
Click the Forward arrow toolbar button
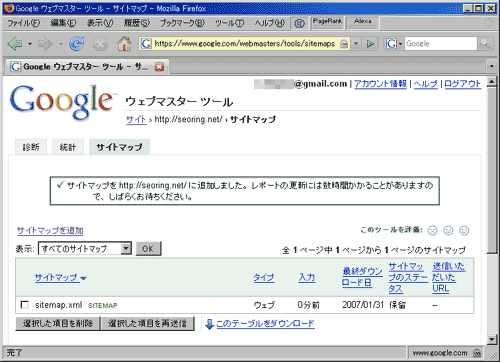tap(45, 44)
